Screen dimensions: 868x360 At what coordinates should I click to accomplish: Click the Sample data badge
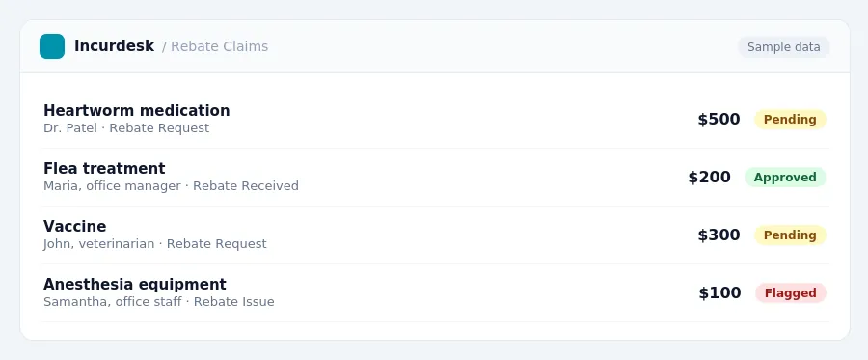point(783,47)
